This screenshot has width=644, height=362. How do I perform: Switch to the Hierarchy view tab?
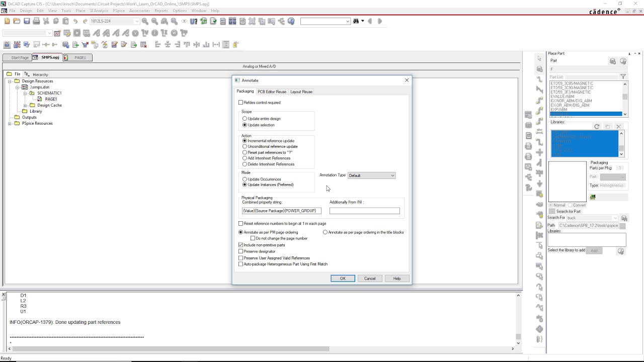pyautogui.click(x=37, y=74)
